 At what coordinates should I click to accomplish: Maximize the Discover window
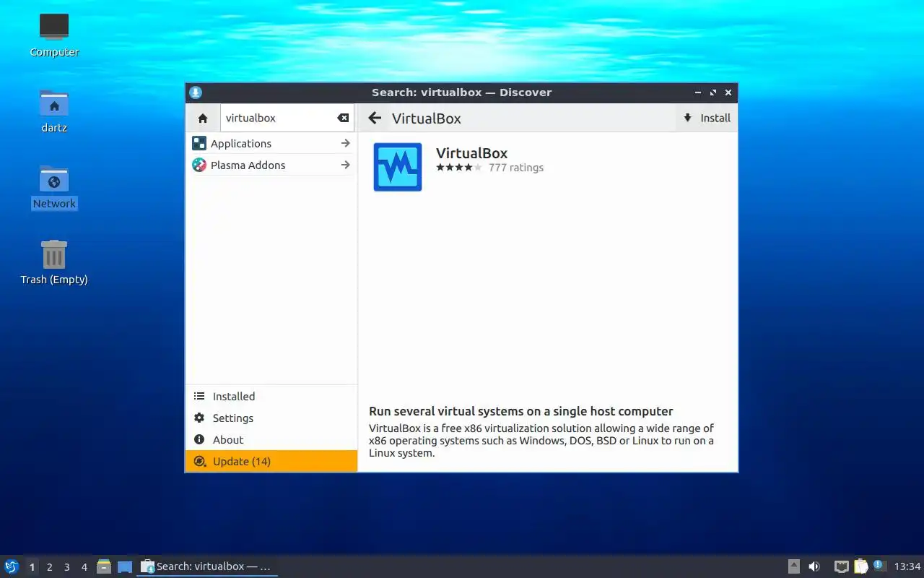713,92
